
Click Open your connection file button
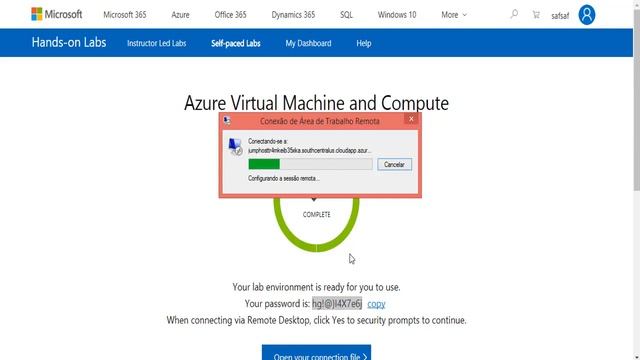316,352
